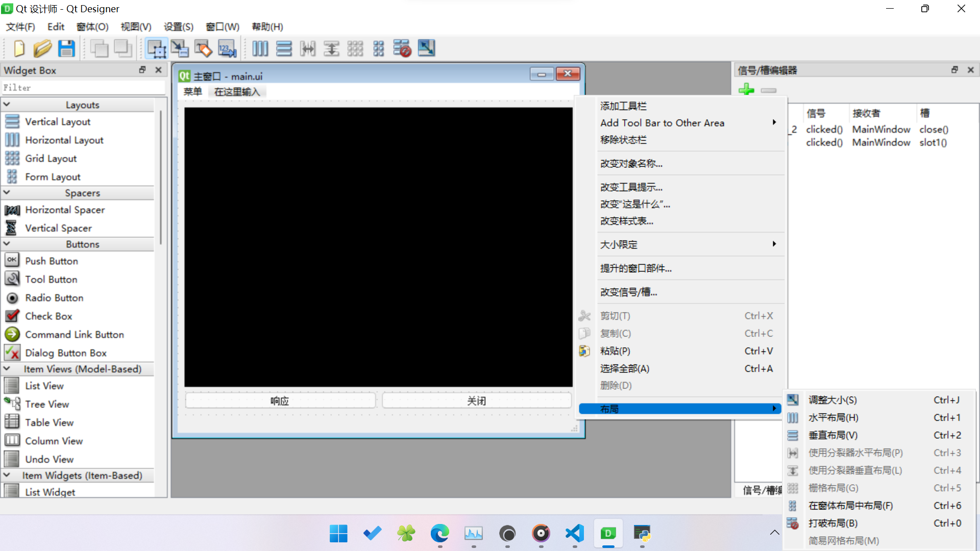Click the Adjust Size toolbar icon
The image size is (980, 551).
(x=427, y=48)
